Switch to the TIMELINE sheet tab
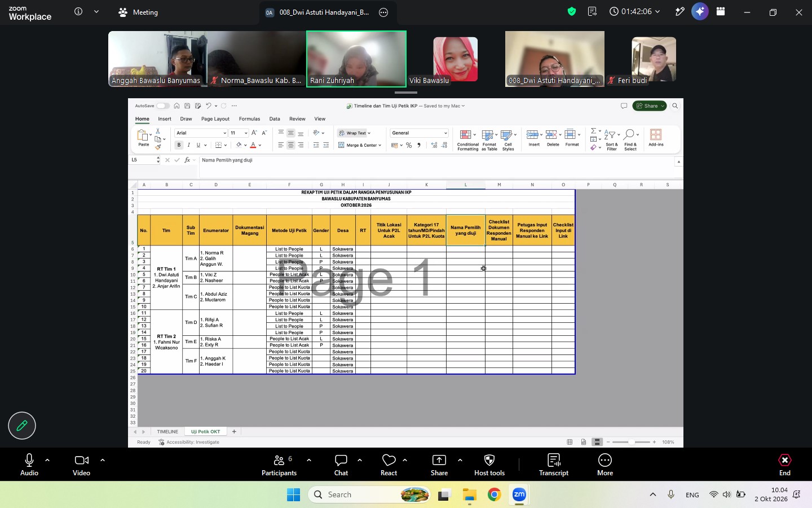Image resolution: width=812 pixels, height=508 pixels. coord(167,431)
